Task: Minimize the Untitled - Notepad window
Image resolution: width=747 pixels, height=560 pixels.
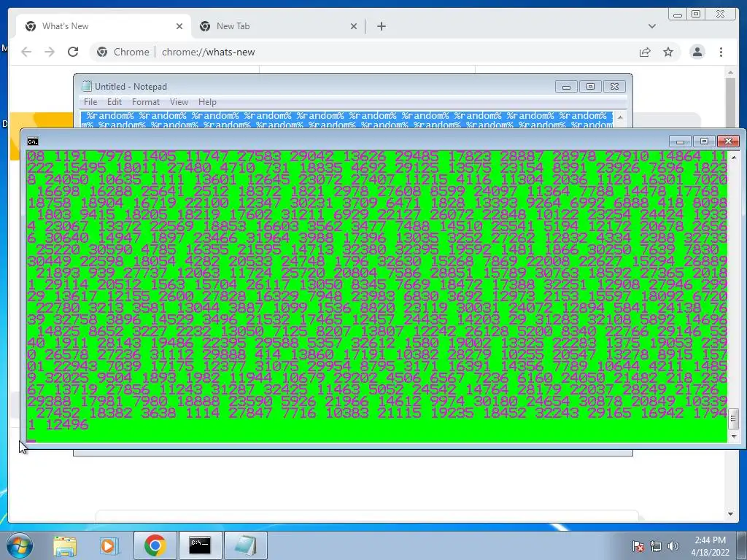Action: [x=566, y=87]
